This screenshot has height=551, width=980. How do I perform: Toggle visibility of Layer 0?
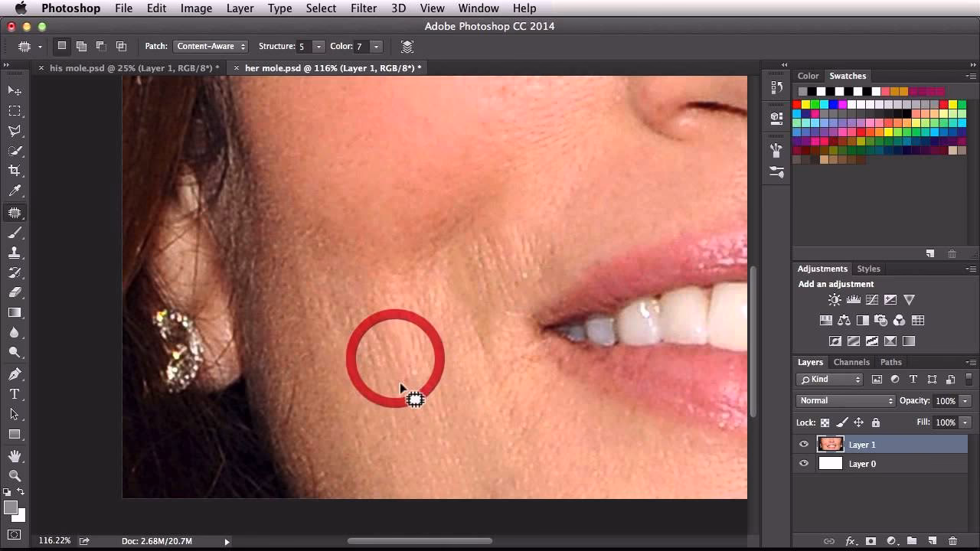click(804, 464)
